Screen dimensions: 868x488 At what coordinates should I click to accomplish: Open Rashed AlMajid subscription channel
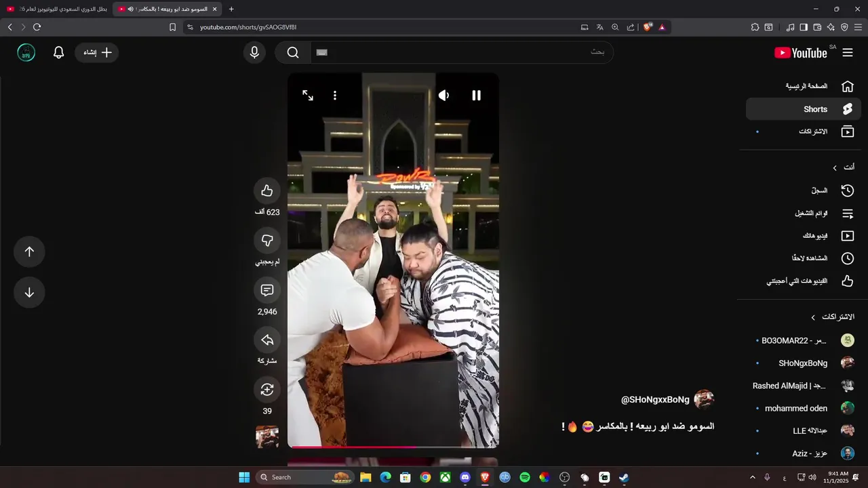click(804, 386)
